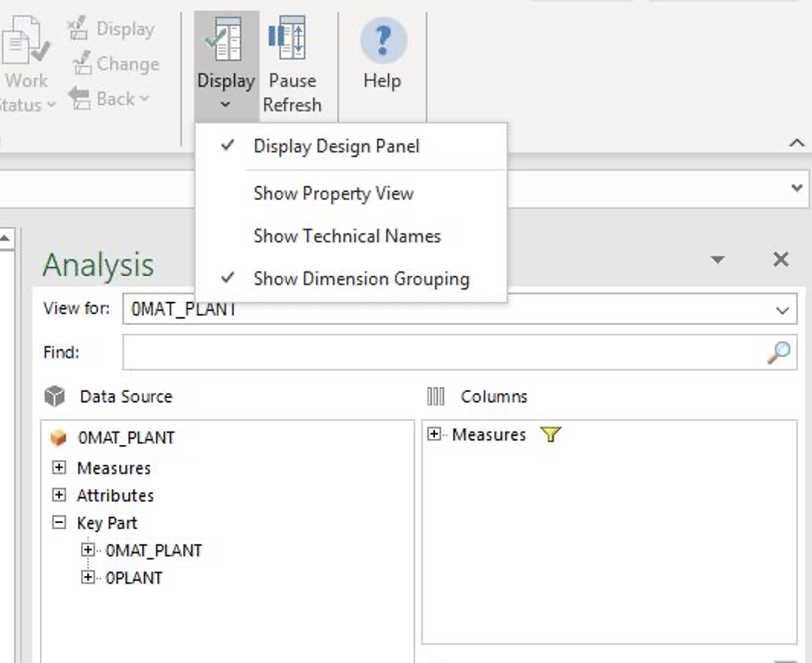Select the Measures item in Columns box
The image size is (812, 663).
pyautogui.click(x=489, y=435)
